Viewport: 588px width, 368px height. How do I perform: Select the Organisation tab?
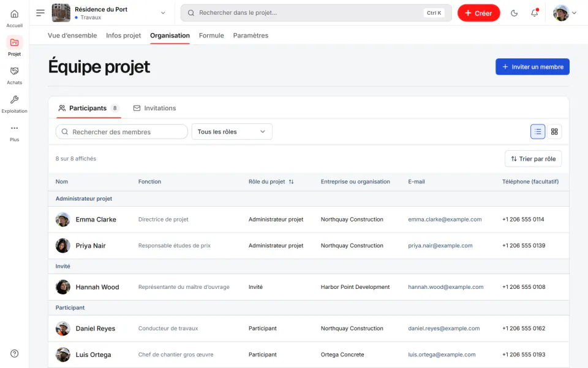[170, 36]
